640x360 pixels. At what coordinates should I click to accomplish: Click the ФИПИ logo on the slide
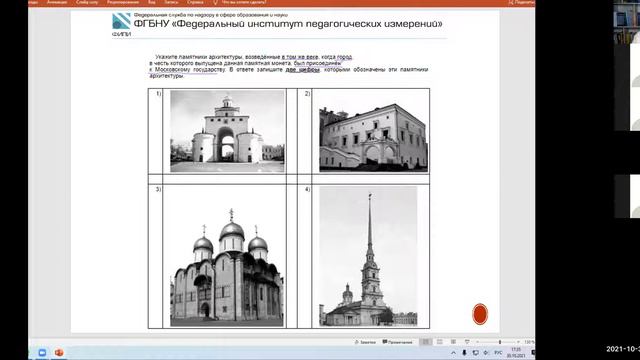121,24
